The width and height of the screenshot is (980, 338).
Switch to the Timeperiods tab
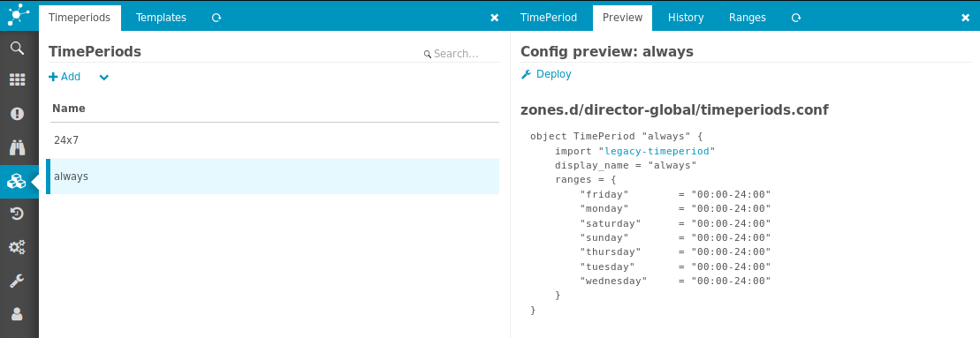pyautogui.click(x=80, y=18)
